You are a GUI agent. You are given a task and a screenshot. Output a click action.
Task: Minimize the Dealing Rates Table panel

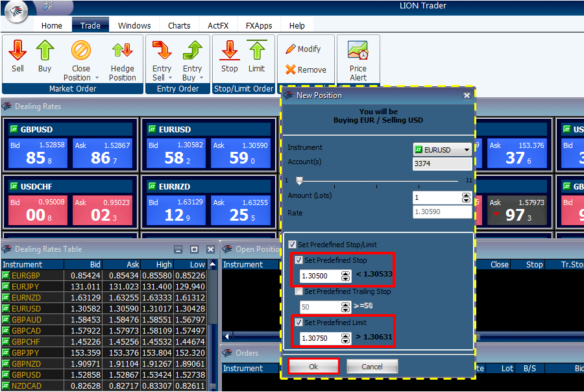178,250
